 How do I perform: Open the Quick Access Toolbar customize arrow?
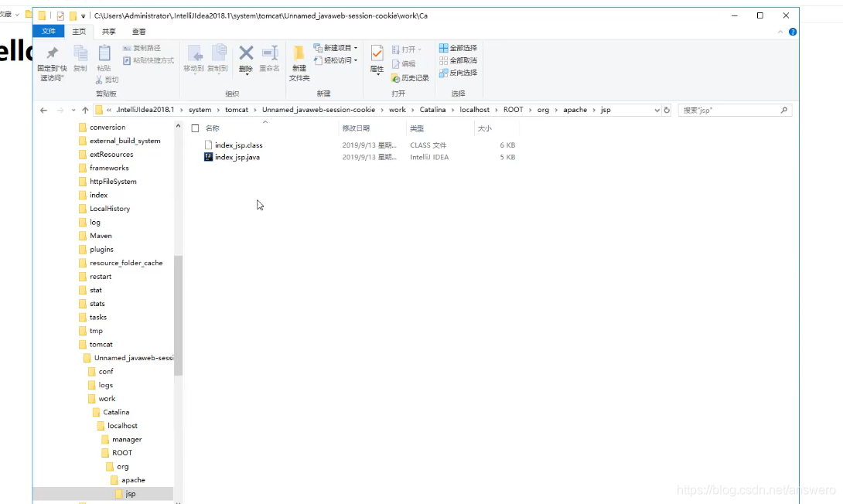84,16
